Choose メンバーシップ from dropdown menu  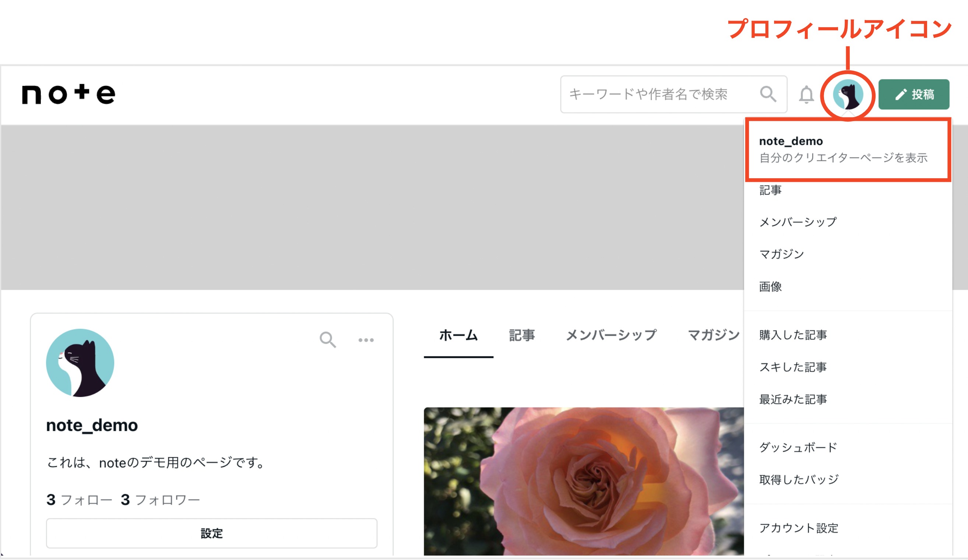pyautogui.click(x=798, y=222)
